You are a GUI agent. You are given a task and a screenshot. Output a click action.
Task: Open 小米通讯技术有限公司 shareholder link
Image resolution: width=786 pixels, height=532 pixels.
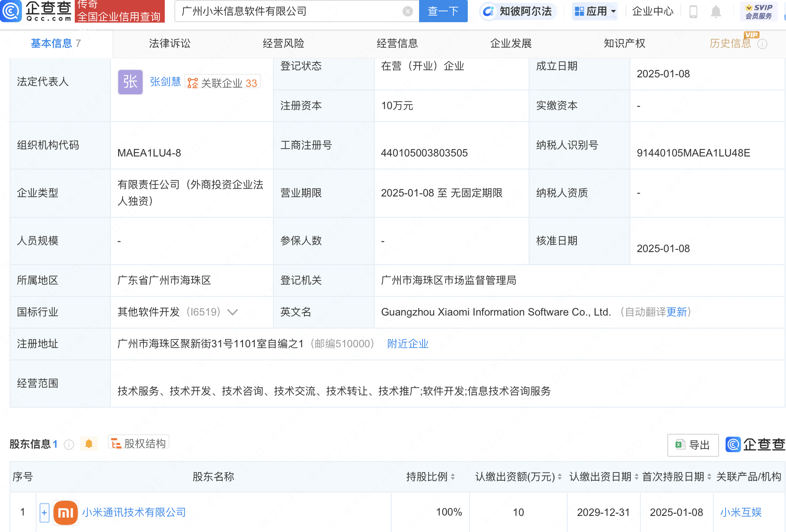click(x=134, y=512)
